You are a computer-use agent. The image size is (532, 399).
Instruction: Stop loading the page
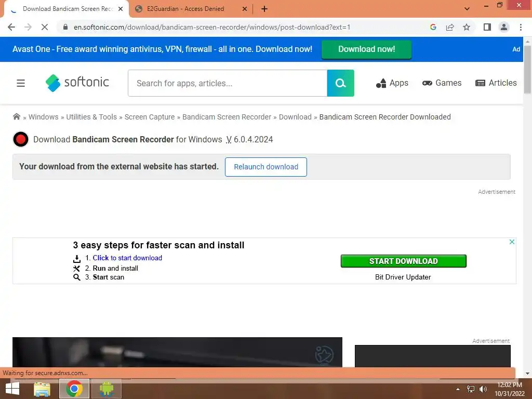(45, 27)
